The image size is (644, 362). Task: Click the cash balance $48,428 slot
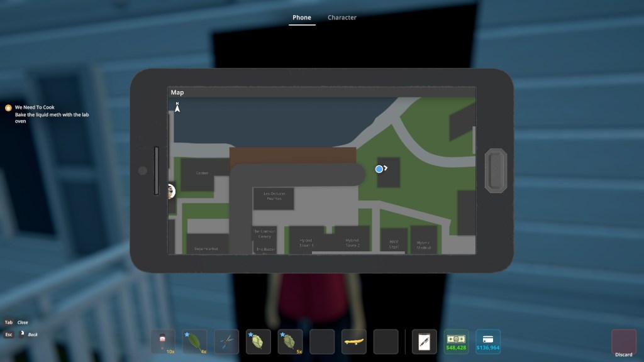(x=456, y=341)
